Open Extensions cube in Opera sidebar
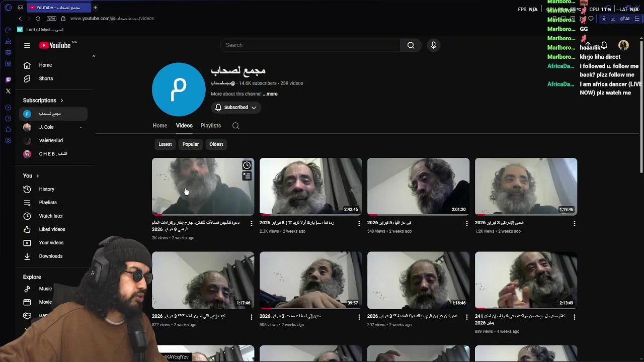 pyautogui.click(x=8, y=130)
